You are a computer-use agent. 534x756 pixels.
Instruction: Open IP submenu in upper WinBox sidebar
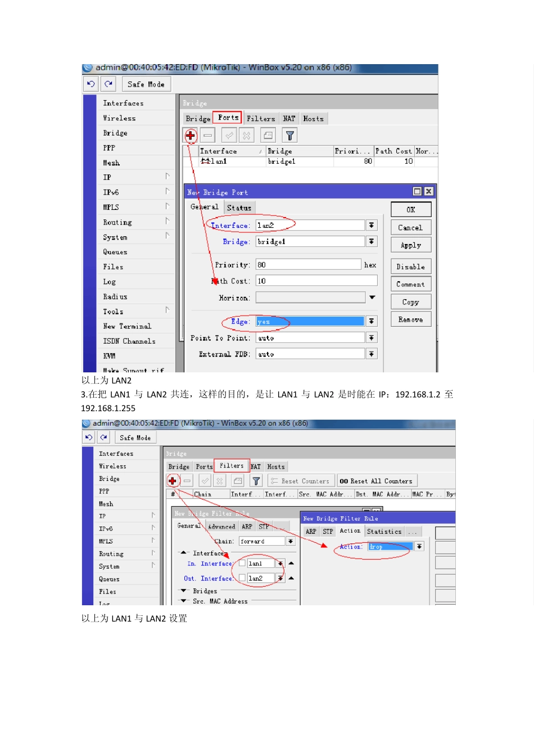(107, 177)
